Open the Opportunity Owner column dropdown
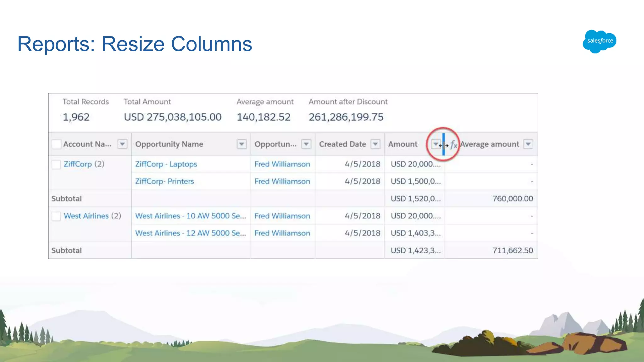644x362 pixels. coord(306,144)
